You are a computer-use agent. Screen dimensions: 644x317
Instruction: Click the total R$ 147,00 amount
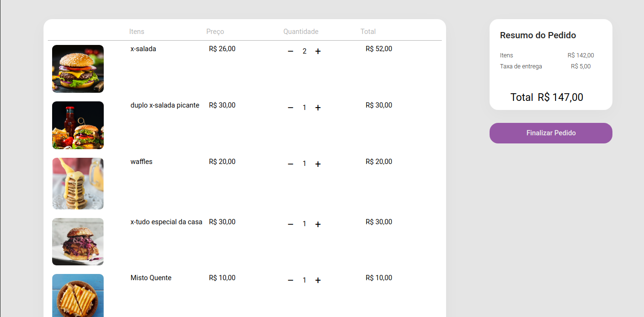(x=560, y=97)
